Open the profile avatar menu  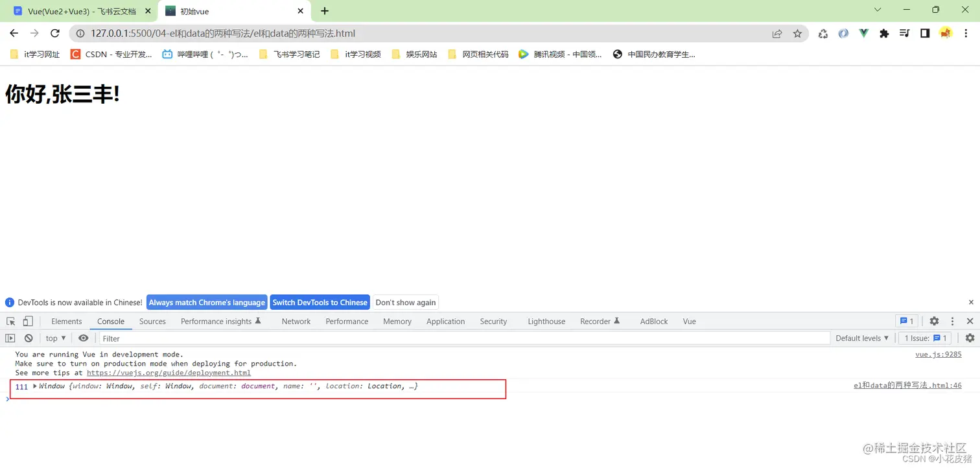coord(946,34)
